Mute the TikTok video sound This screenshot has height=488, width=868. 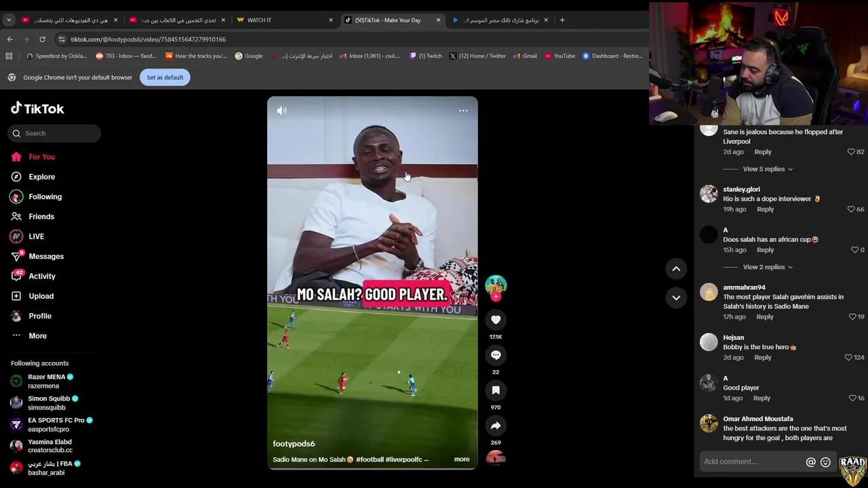point(282,110)
